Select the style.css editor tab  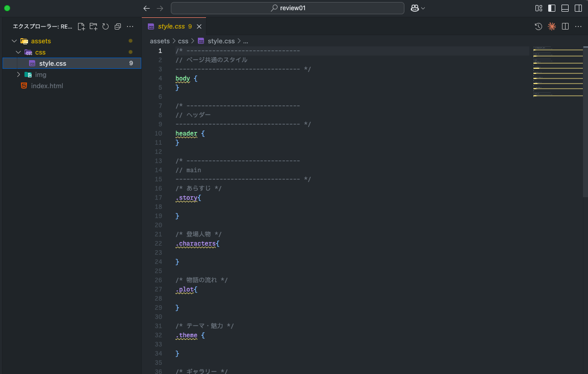tap(171, 26)
